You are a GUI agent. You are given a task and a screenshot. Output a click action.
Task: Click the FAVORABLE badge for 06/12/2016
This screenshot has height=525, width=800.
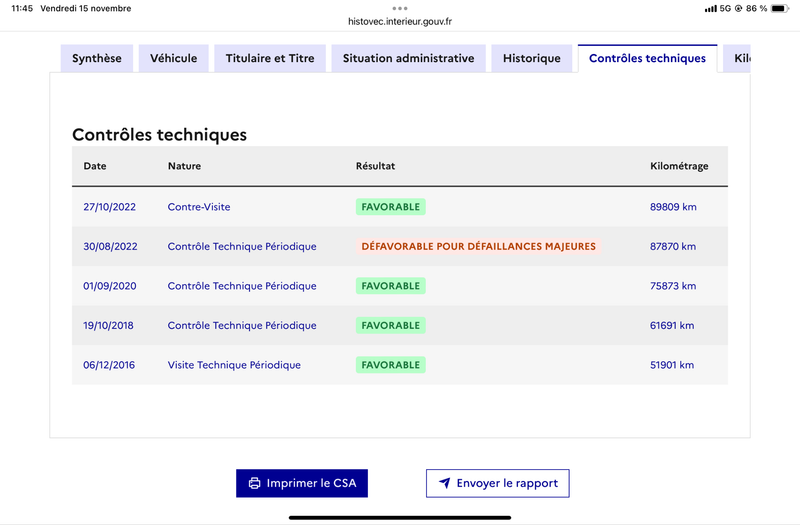tap(391, 365)
